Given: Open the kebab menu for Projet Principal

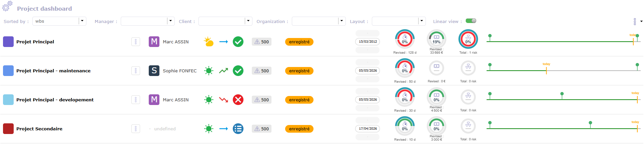Looking at the screenshot, I should click(x=136, y=42).
